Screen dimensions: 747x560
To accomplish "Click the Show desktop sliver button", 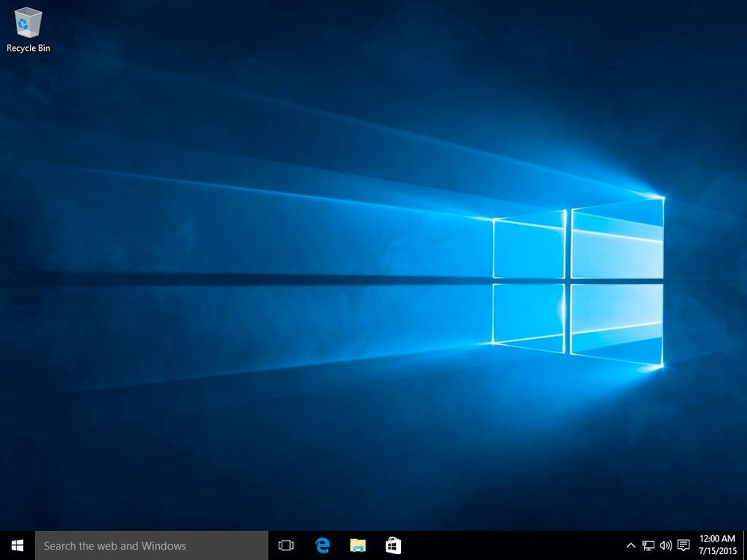I will [745, 546].
